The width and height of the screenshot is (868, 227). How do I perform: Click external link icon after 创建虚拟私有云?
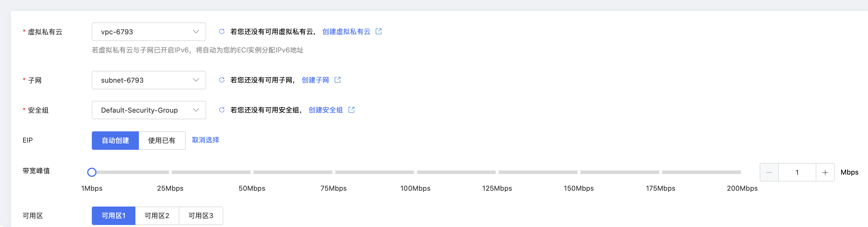coord(378,32)
